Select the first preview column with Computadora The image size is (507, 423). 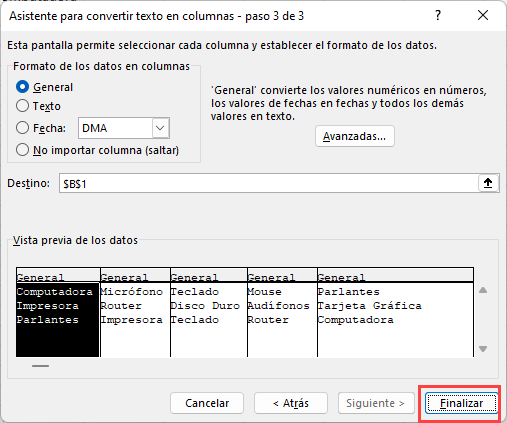coord(58,320)
